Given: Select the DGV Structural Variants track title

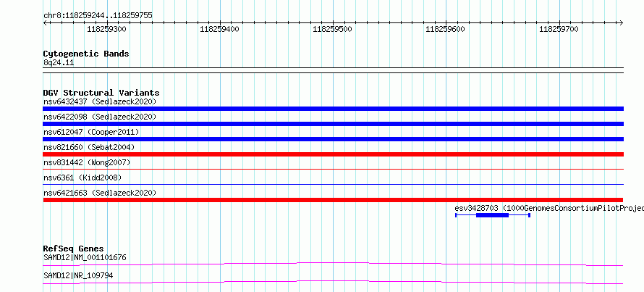Looking at the screenshot, I should coord(101,93).
